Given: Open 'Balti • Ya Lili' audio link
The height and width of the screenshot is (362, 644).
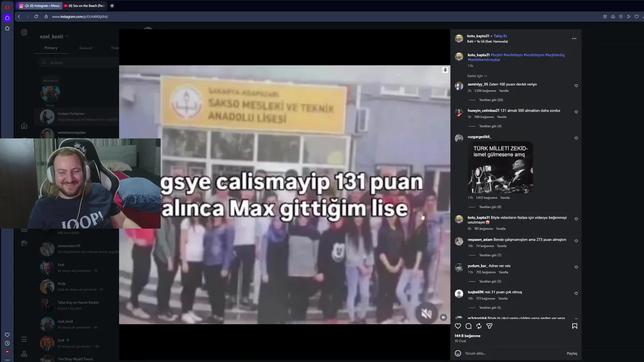Looking at the screenshot, I should click(488, 42).
